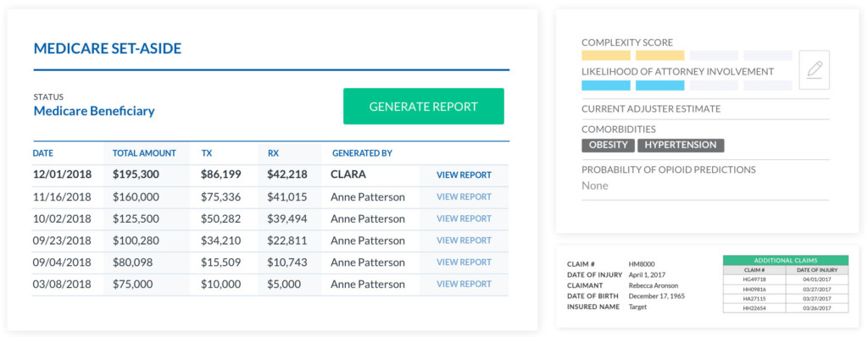
Task: Click the Generate Report button
Action: point(424,106)
